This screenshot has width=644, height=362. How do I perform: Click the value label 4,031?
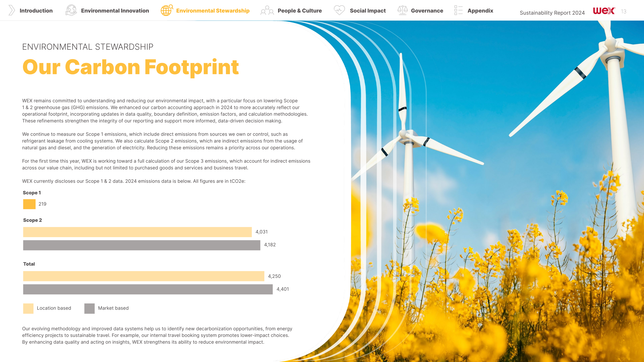tap(261, 232)
